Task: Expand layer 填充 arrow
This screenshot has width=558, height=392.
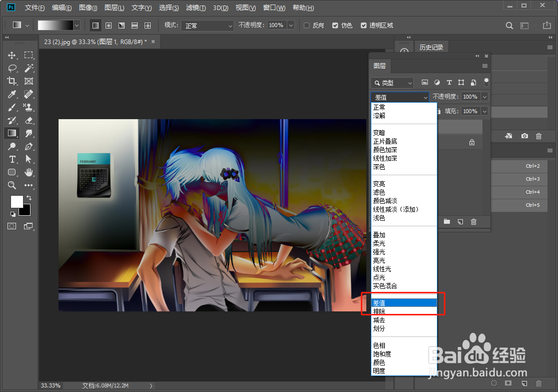Action: [x=484, y=112]
